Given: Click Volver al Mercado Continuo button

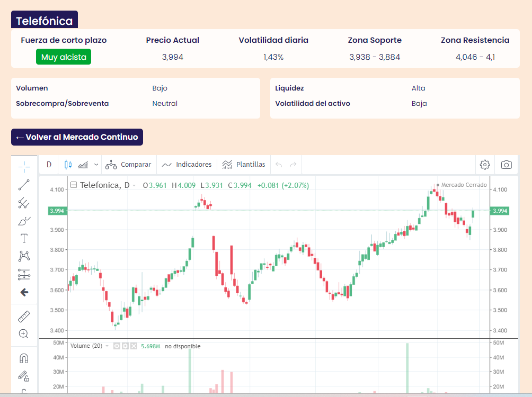Looking at the screenshot, I should point(77,137).
